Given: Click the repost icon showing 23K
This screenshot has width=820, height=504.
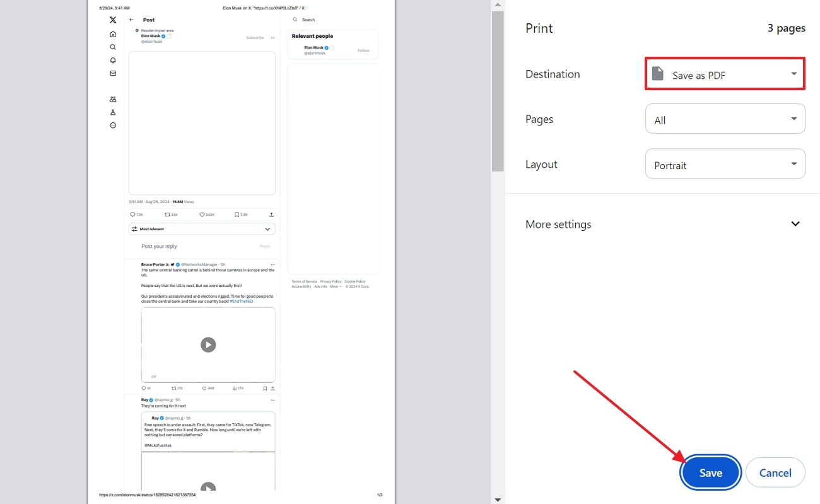Looking at the screenshot, I should pyautogui.click(x=167, y=214).
